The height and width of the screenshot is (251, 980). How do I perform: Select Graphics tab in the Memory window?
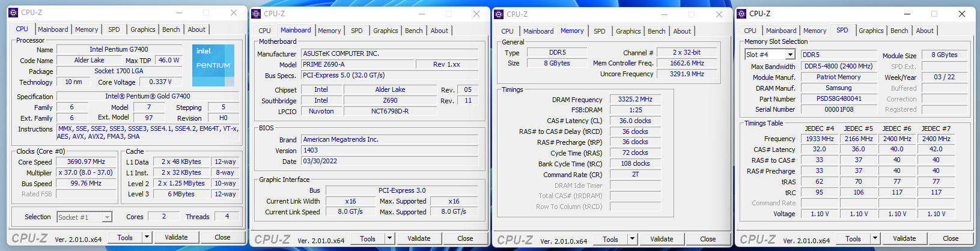(x=628, y=31)
